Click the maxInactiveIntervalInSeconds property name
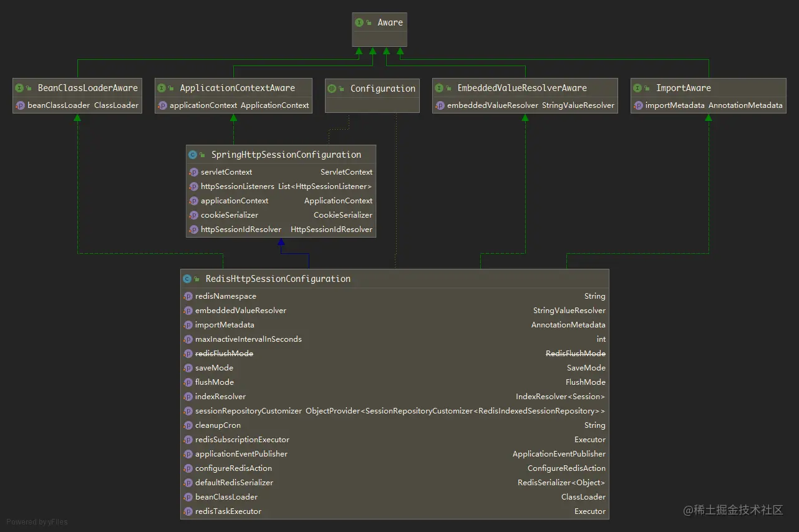Image resolution: width=799 pixels, height=532 pixels. click(x=248, y=339)
